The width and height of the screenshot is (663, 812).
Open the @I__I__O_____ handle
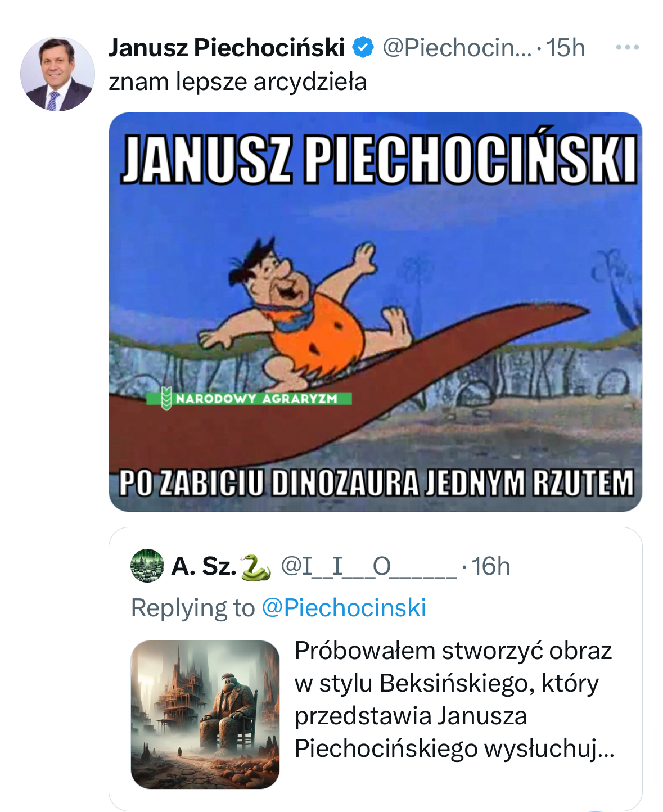368,566
